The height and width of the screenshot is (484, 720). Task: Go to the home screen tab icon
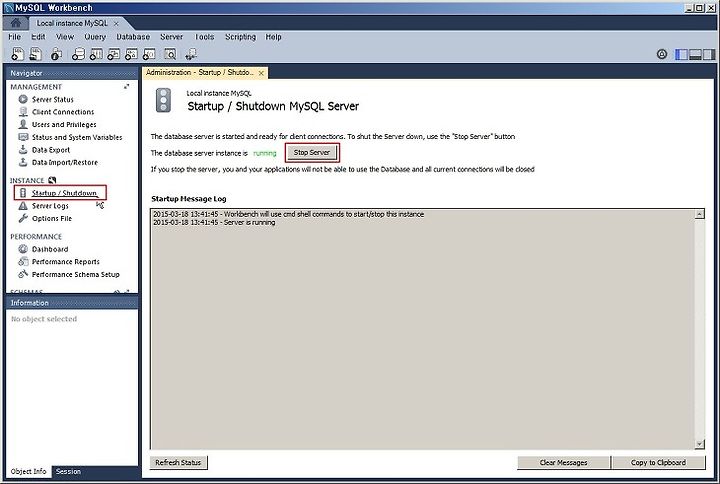(x=16, y=23)
